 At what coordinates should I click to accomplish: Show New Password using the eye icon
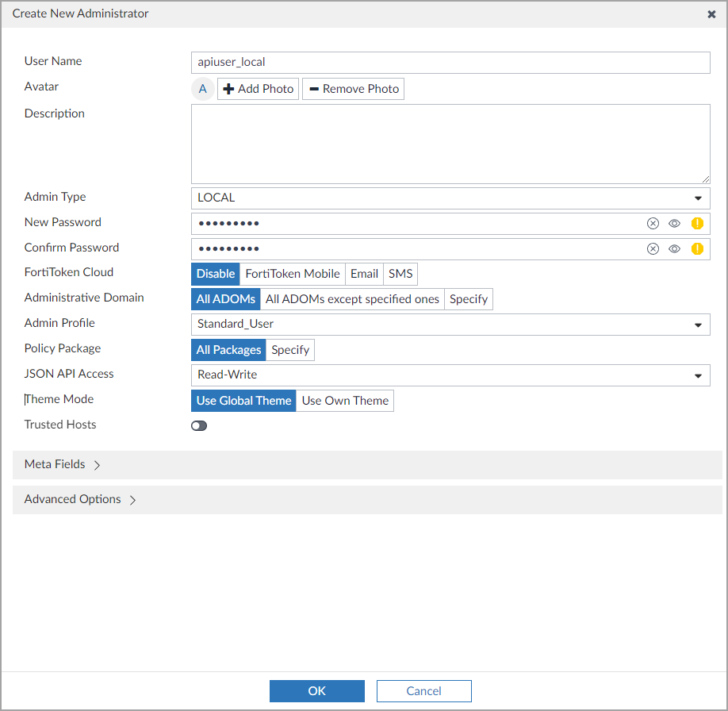674,224
